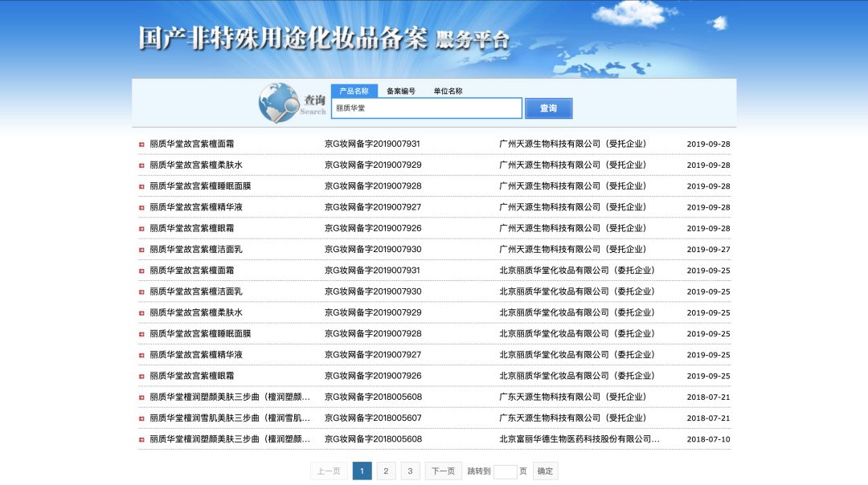Click the date 2018-07-10

(x=708, y=439)
